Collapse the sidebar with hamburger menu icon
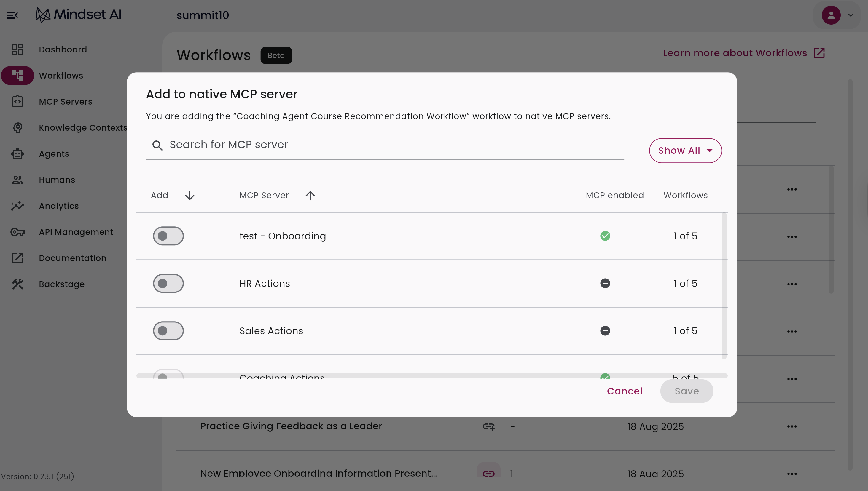868x491 pixels. tap(12, 15)
